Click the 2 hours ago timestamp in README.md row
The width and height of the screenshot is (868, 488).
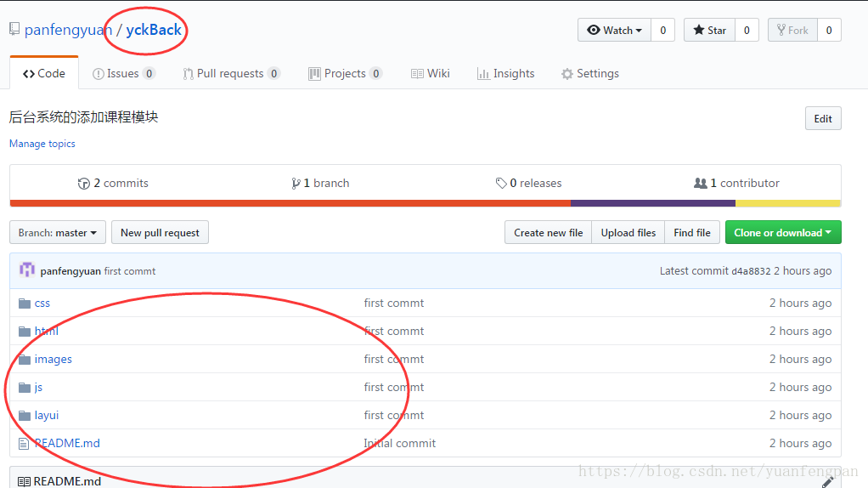coord(800,443)
